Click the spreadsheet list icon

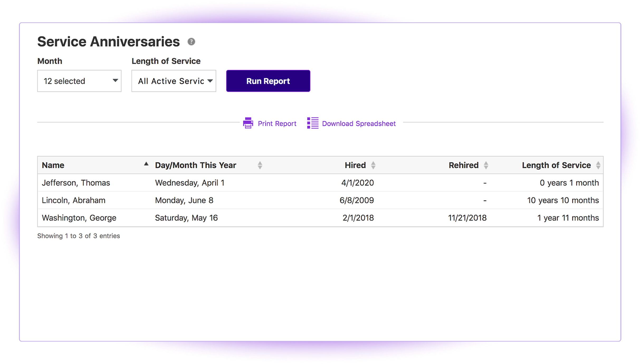point(313,123)
